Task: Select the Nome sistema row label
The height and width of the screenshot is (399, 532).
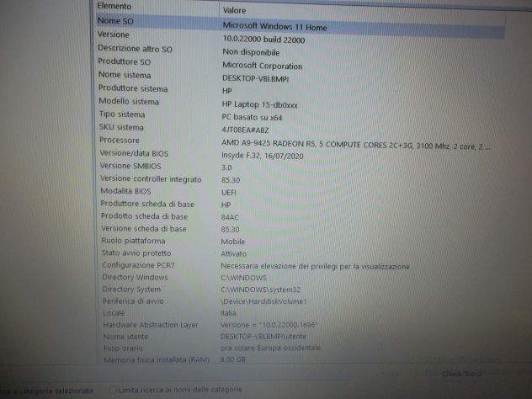Action: 125,75
